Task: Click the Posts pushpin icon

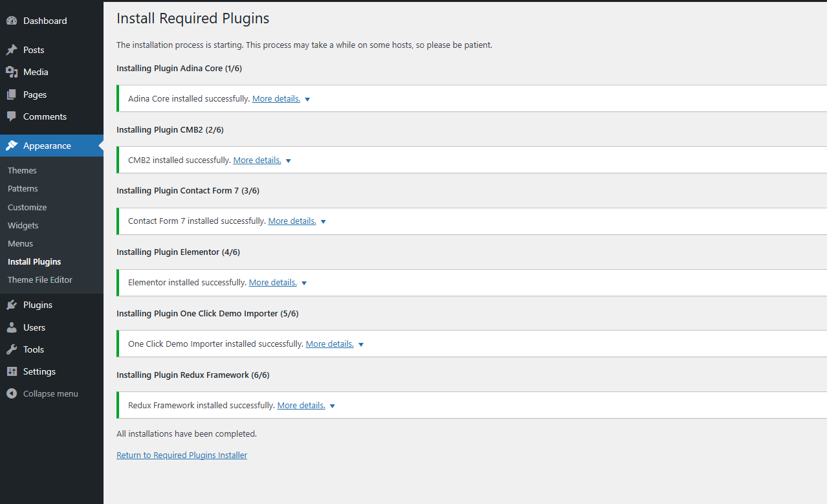Action: [x=12, y=50]
